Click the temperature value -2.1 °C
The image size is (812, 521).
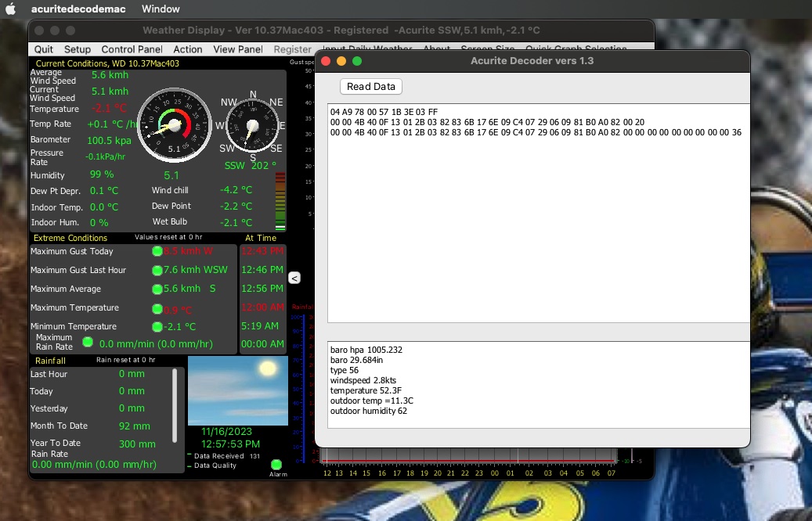tap(110, 108)
